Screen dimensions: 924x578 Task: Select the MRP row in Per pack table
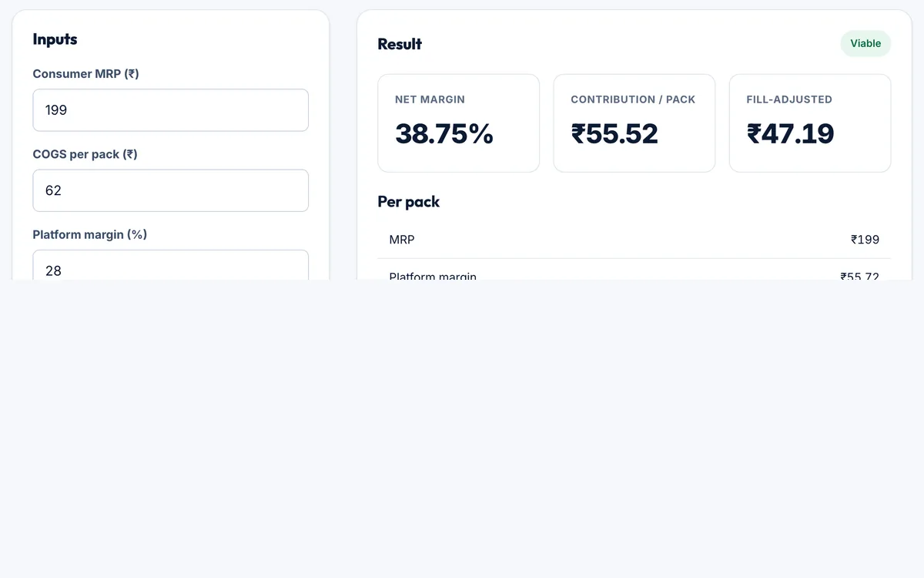pyautogui.click(x=634, y=240)
